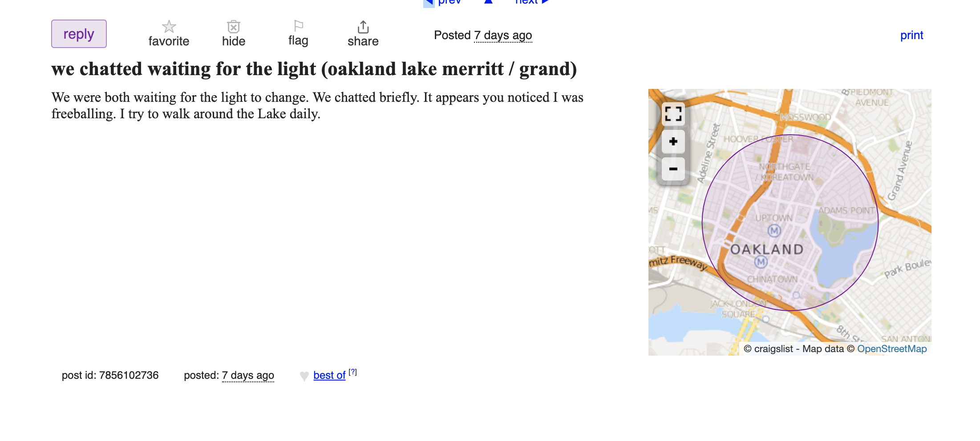Viewport: 980px width, 441px height.
Task: Open the best of help question mark
Action: (x=352, y=372)
